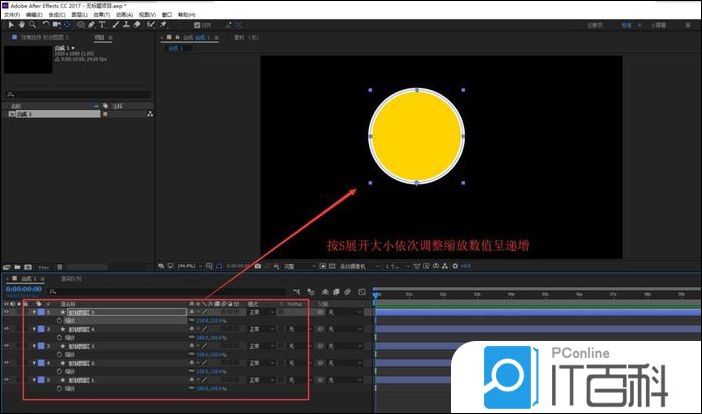Click the current timecode 0:00:00:00 in timeline
Screen dimensions: 702x414
pos(24,289)
